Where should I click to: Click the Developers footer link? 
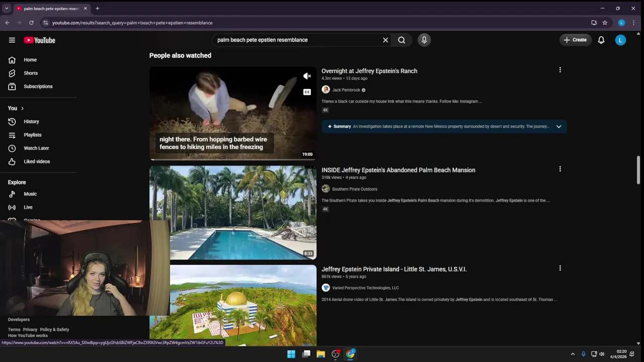[x=19, y=320]
